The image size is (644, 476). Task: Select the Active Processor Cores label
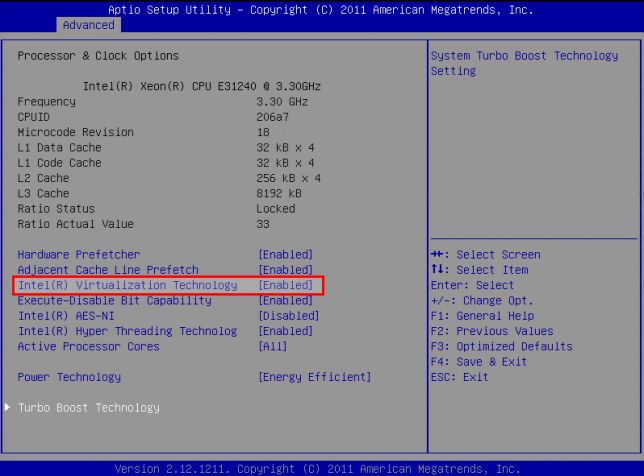(88, 347)
